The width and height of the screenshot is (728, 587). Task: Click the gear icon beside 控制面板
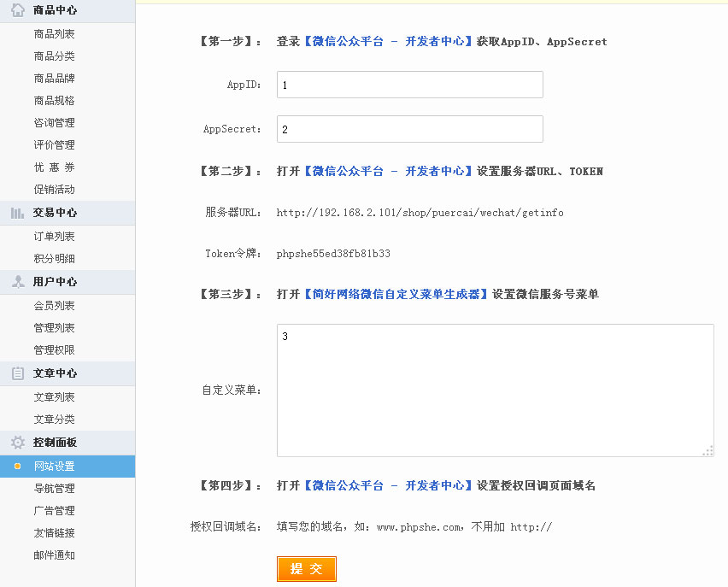click(x=17, y=443)
